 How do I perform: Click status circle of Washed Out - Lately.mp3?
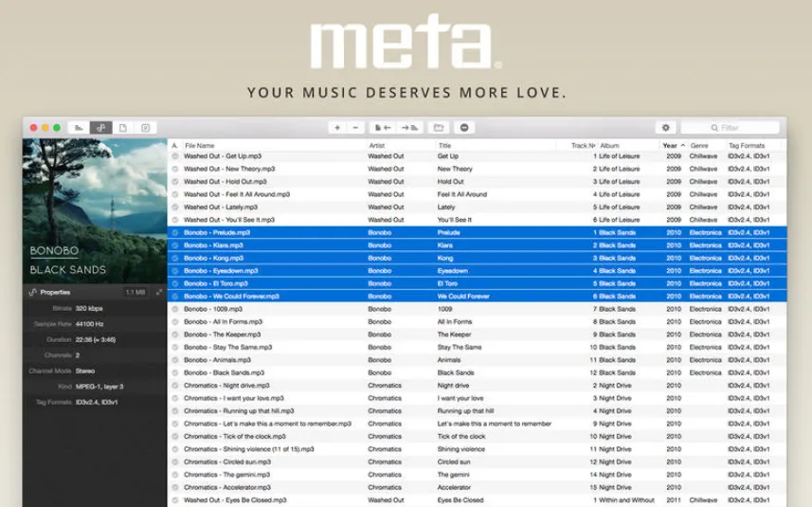(175, 208)
